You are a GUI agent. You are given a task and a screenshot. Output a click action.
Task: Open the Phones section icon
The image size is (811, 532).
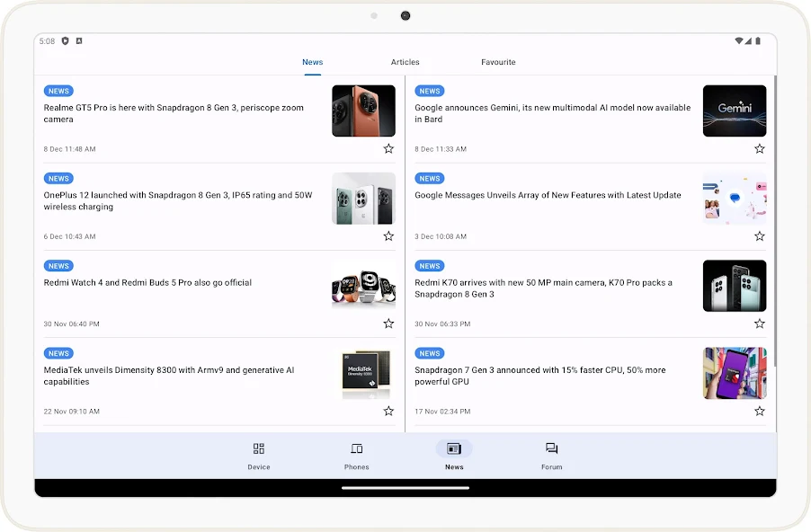tap(356, 448)
